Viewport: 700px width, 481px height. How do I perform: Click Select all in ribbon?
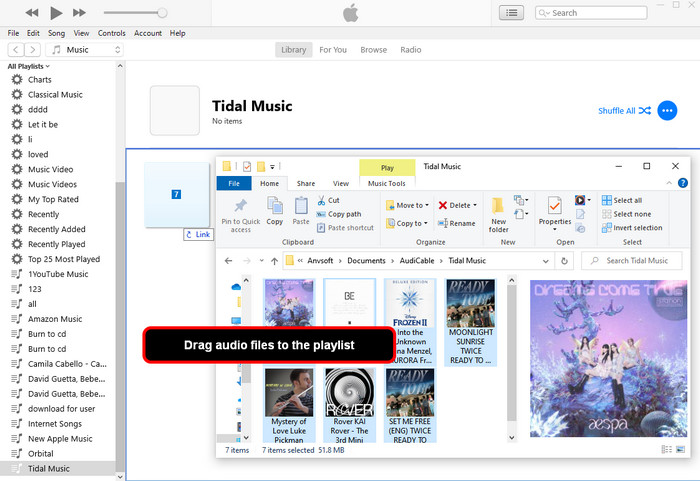tap(622, 200)
